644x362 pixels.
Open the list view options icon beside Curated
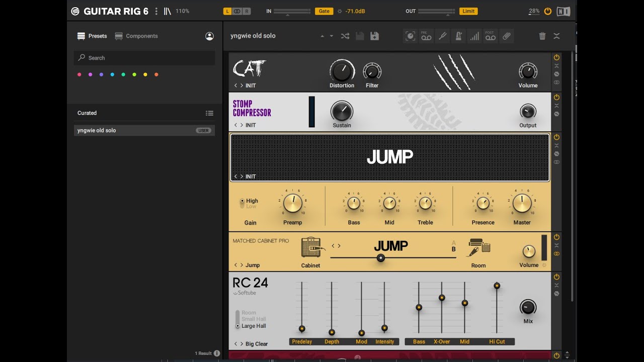click(209, 113)
